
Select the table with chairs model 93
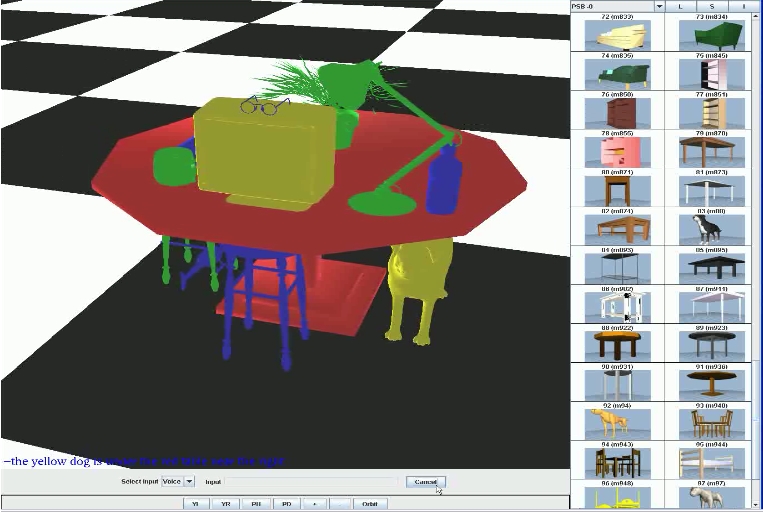point(711,422)
